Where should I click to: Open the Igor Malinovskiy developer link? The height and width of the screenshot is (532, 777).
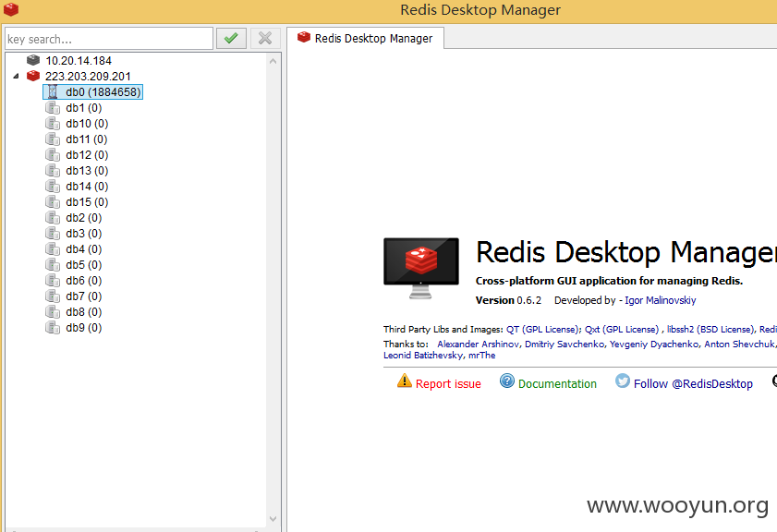tap(661, 300)
